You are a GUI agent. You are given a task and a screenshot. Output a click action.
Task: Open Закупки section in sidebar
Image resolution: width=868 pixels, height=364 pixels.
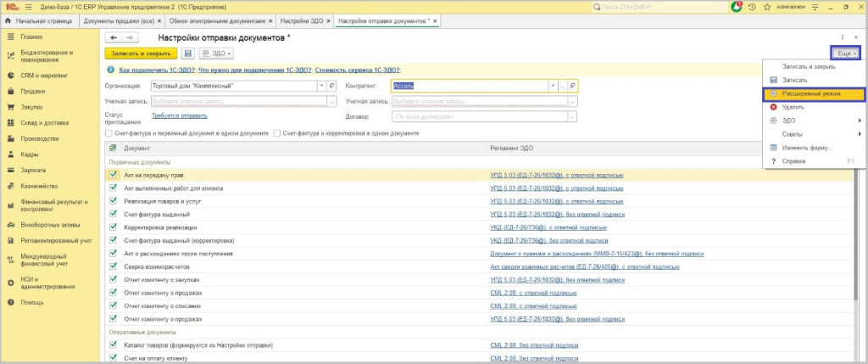pos(31,107)
